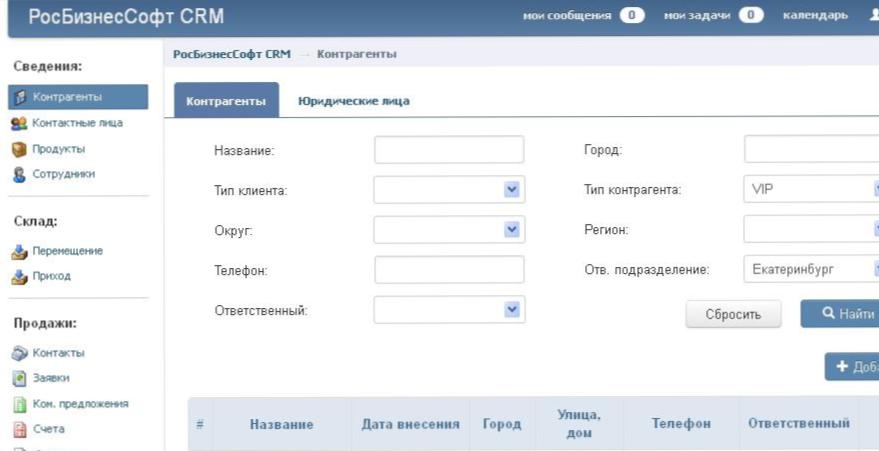The height and width of the screenshot is (451, 879).
Task: Open мои задачи in header
Action: (697, 15)
